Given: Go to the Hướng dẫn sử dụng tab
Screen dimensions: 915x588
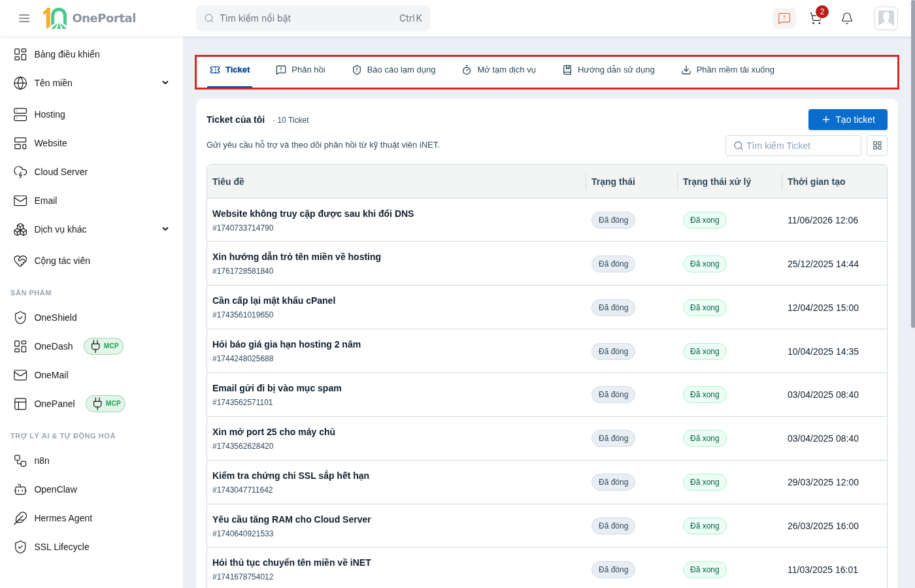Looking at the screenshot, I should (608, 70).
